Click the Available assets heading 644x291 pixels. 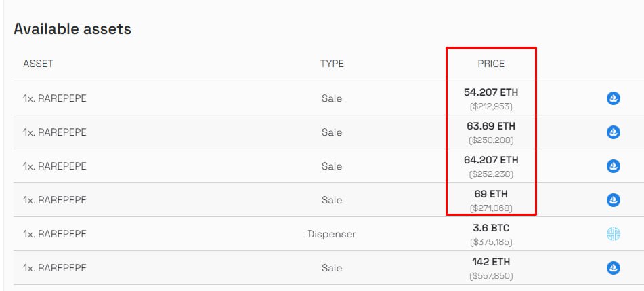pyautogui.click(x=72, y=28)
